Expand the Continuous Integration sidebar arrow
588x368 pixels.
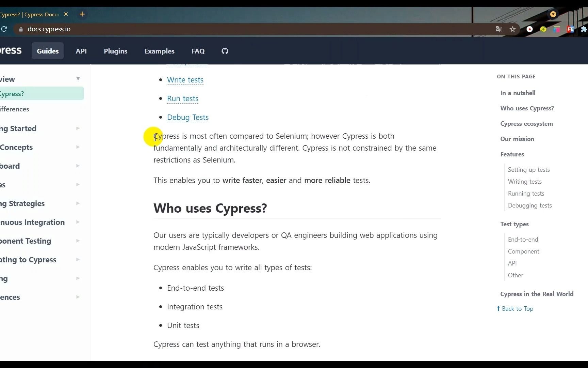tap(78, 222)
